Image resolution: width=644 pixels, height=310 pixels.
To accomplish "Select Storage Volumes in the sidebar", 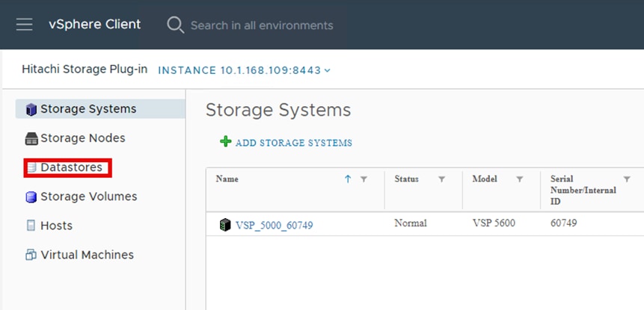I will (88, 196).
